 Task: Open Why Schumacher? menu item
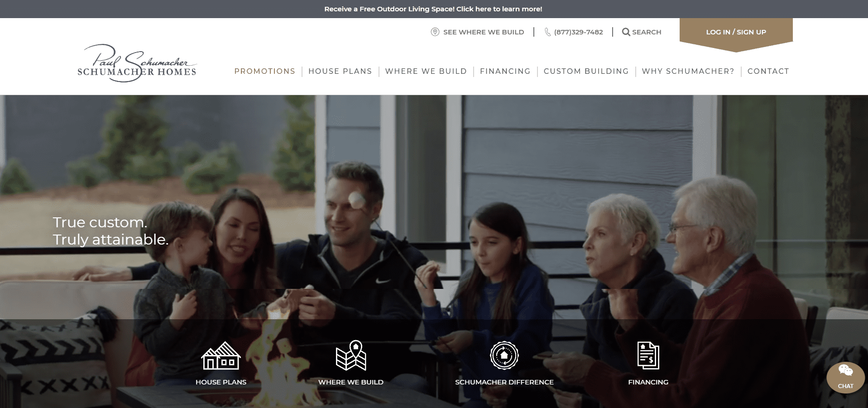[x=688, y=71]
